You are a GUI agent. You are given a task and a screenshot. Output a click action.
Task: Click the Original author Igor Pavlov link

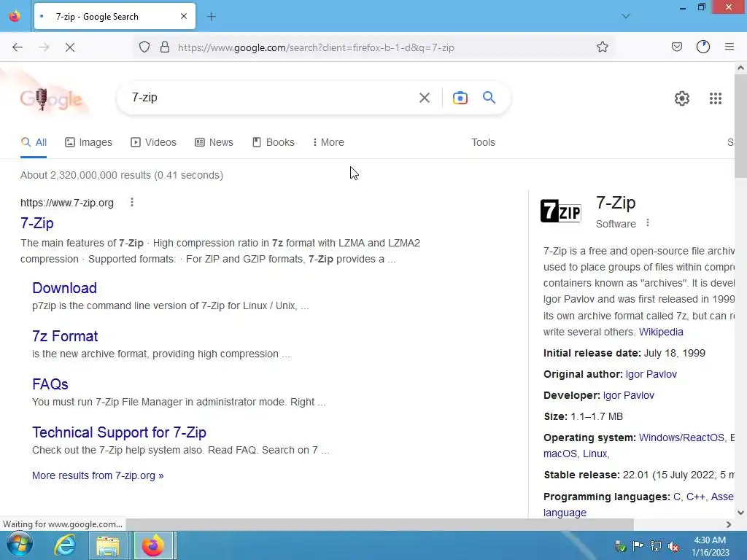(651, 374)
